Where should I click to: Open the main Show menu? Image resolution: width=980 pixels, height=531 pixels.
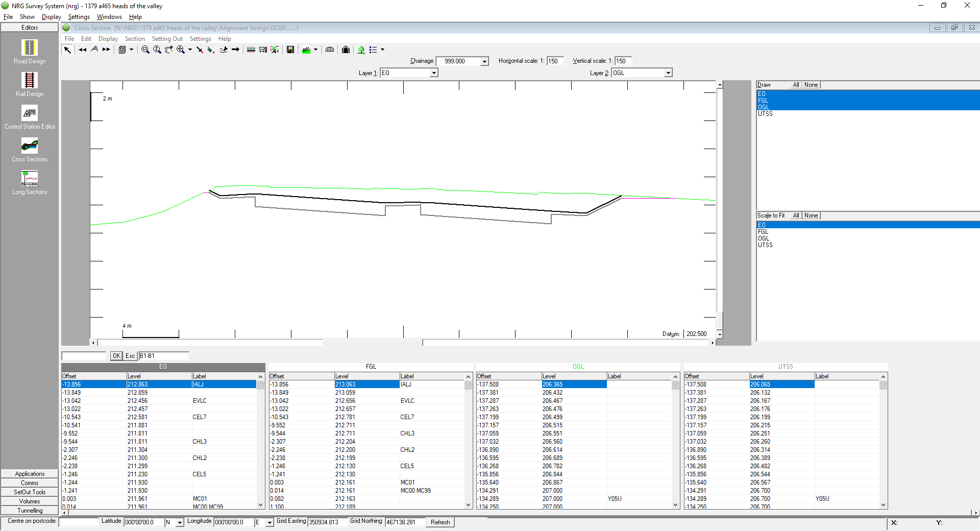(27, 17)
